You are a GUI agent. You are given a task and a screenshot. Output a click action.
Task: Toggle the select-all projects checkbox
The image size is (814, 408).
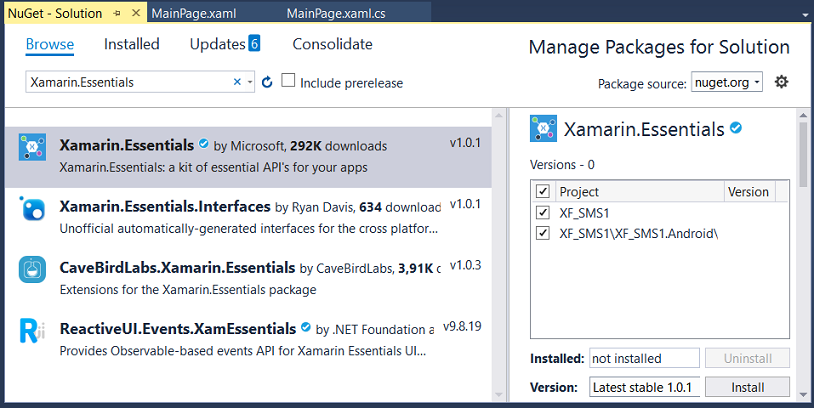[542, 191]
